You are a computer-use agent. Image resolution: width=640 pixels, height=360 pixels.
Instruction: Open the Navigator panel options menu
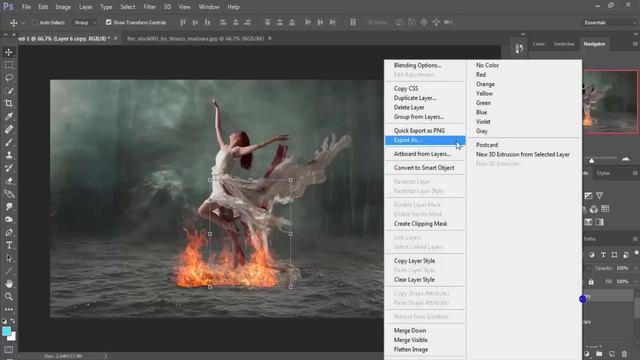click(635, 44)
